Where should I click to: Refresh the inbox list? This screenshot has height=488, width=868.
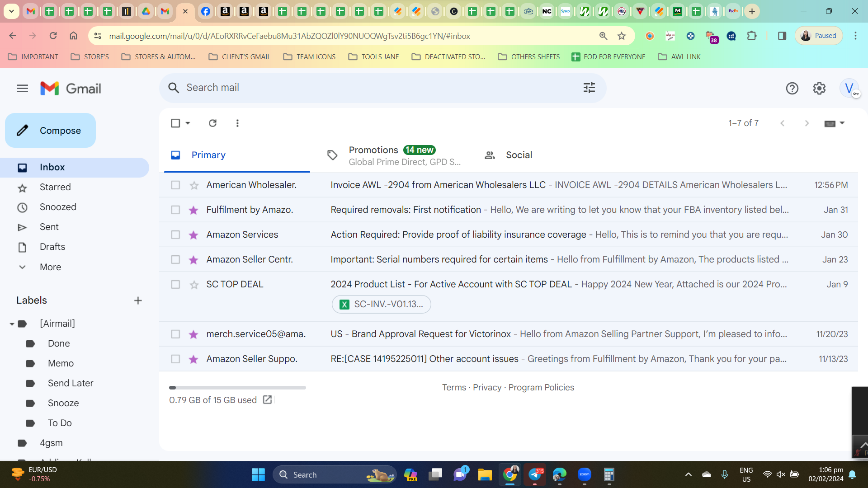212,123
